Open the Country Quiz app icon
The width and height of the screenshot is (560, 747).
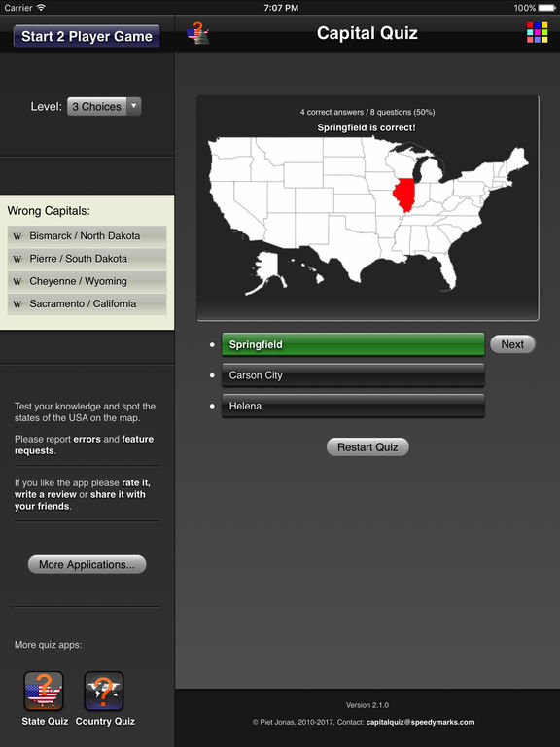tap(104, 691)
